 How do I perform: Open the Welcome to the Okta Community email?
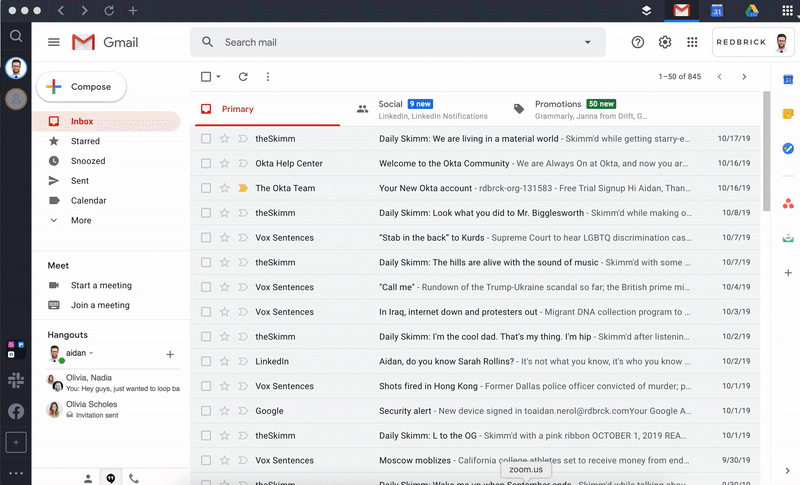coord(475,163)
